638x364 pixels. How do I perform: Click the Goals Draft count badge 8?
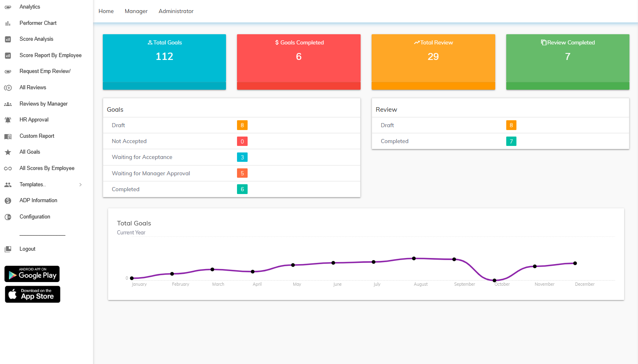[x=242, y=125]
